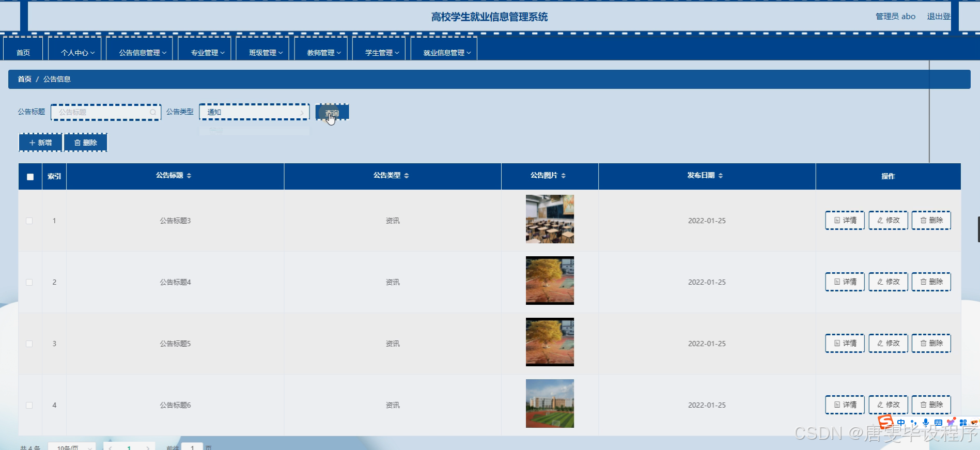Screen dimensions: 980x450
Task: Click the 查询 search button
Action: [332, 112]
